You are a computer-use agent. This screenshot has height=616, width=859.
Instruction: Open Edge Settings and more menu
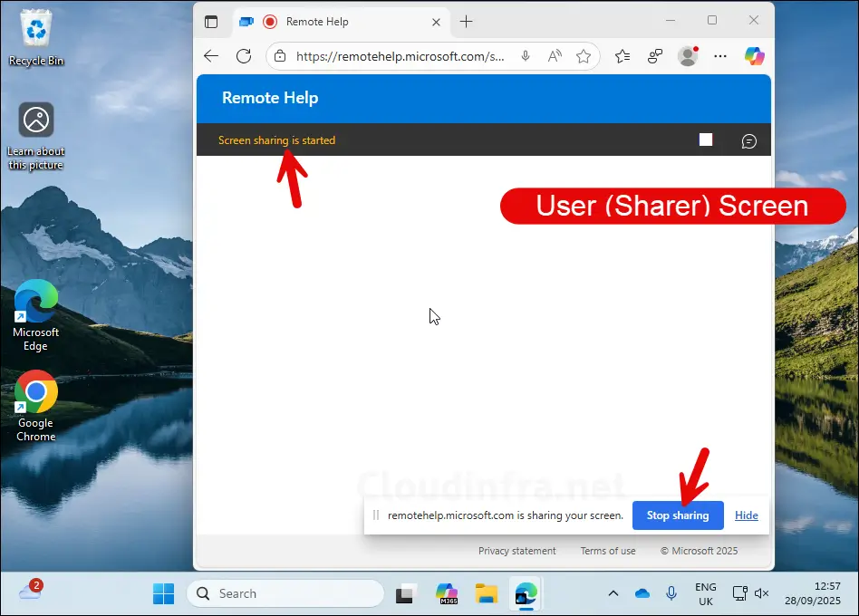point(720,56)
